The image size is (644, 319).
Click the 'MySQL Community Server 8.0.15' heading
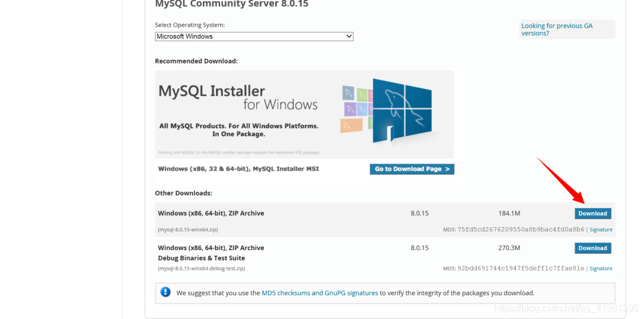pyautogui.click(x=232, y=4)
